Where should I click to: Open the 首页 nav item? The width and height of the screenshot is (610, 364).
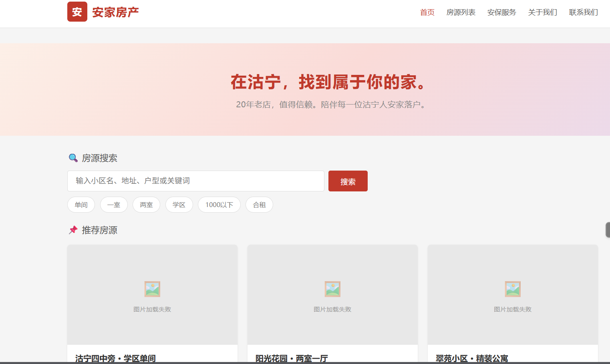click(427, 12)
